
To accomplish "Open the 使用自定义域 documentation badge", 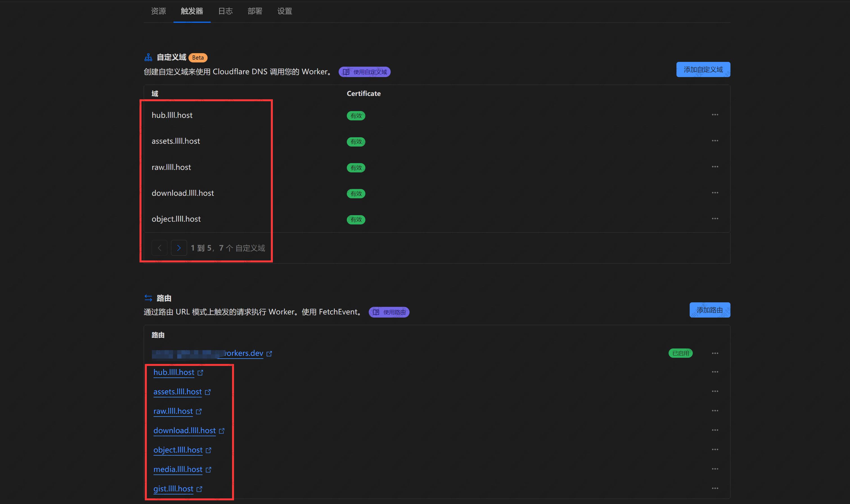I will [364, 72].
